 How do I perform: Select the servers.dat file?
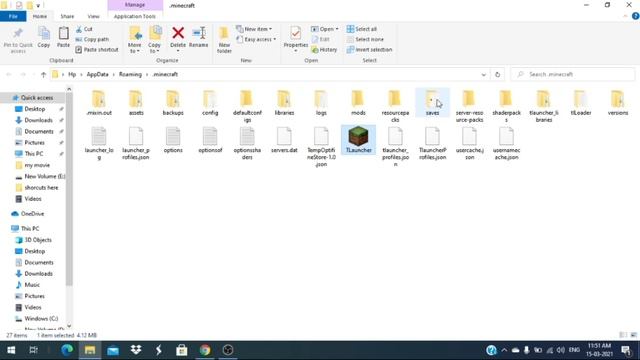[x=284, y=140]
